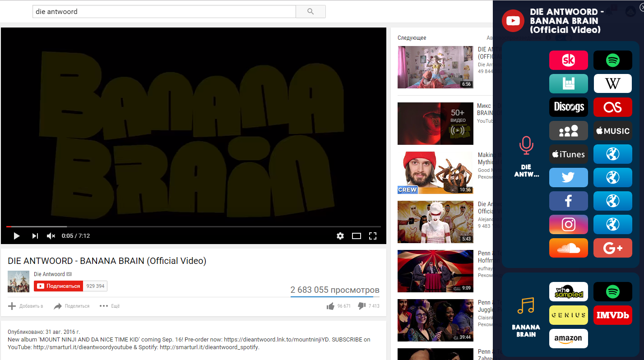Open the Die Antwoord channel name link

49,274
